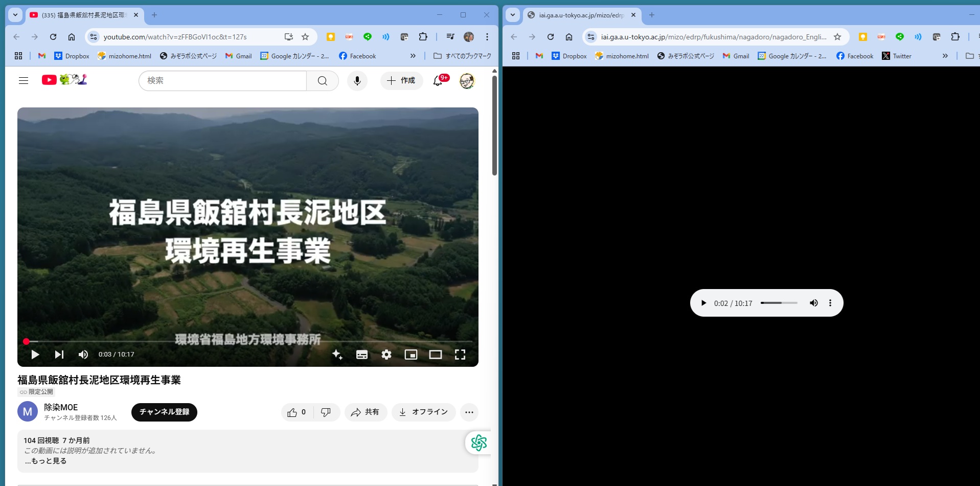Play the YouTube video

pos(35,355)
